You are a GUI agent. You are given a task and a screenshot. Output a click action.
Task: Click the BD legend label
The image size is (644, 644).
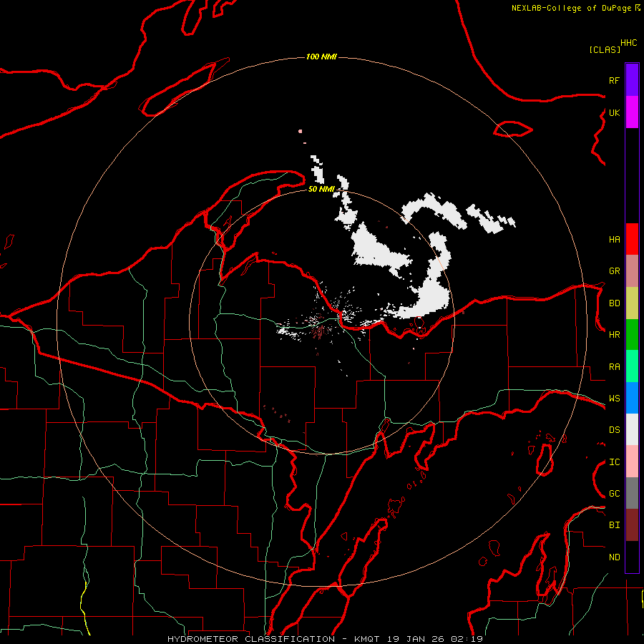pyautogui.click(x=614, y=303)
